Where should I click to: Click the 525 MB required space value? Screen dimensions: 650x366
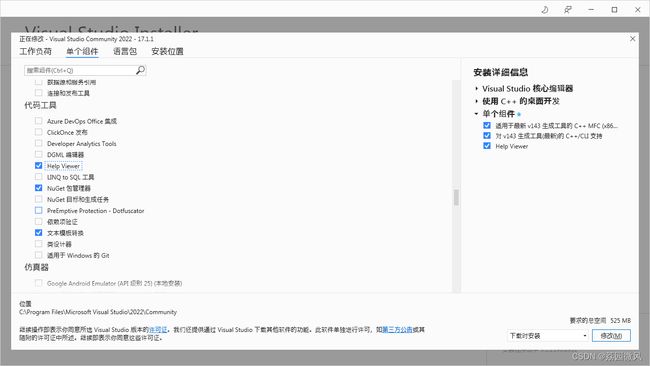(x=621, y=320)
